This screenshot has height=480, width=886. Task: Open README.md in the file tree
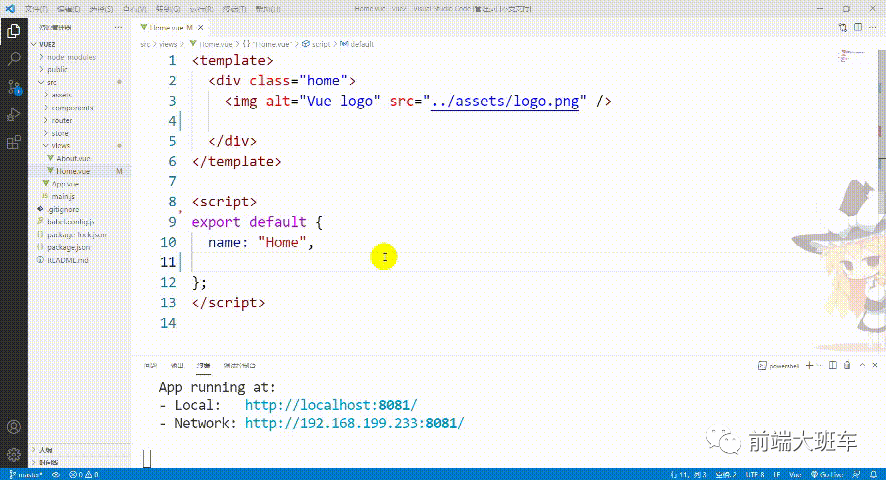pos(80,260)
